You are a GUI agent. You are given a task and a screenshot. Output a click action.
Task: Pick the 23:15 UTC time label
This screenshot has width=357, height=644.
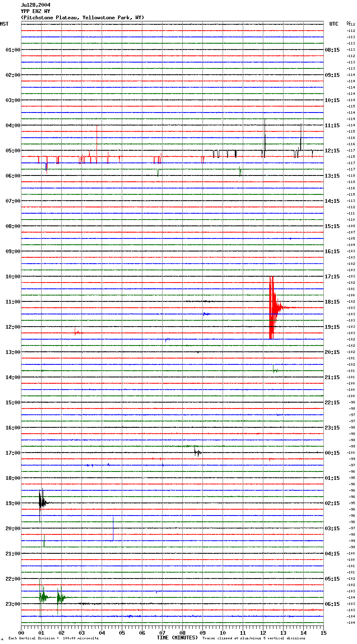pos(332,428)
